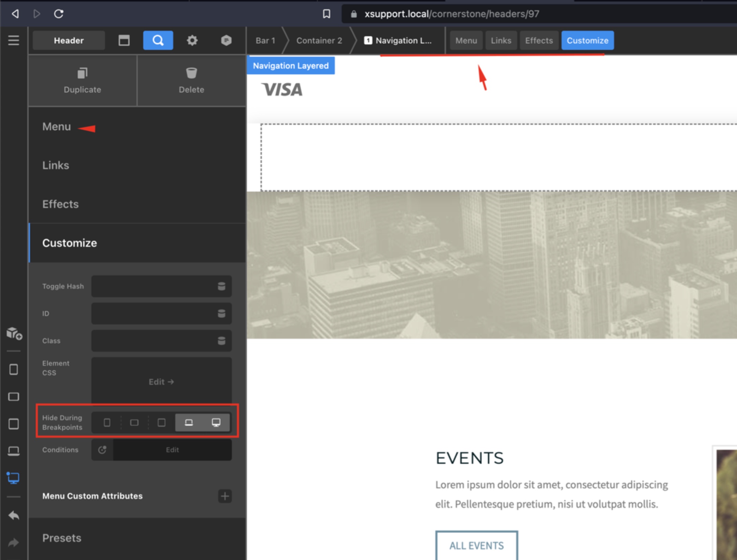Click the lock icon in the address bar

coord(354,14)
